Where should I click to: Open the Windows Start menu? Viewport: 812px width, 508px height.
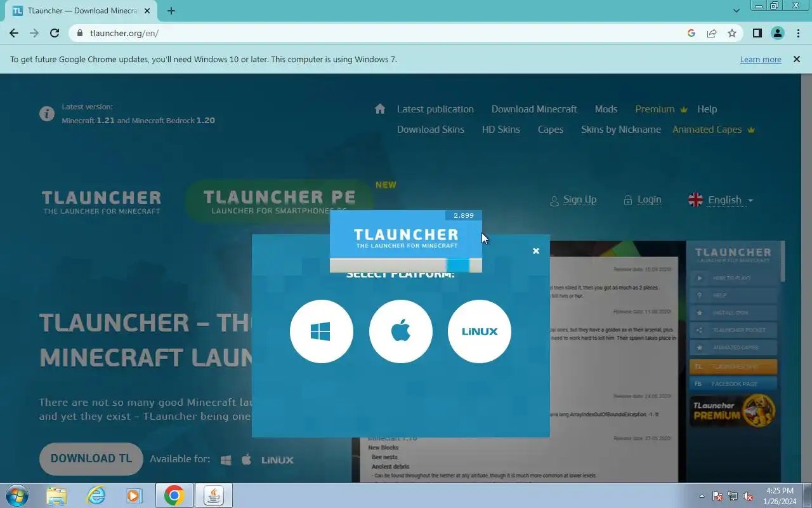(16, 495)
